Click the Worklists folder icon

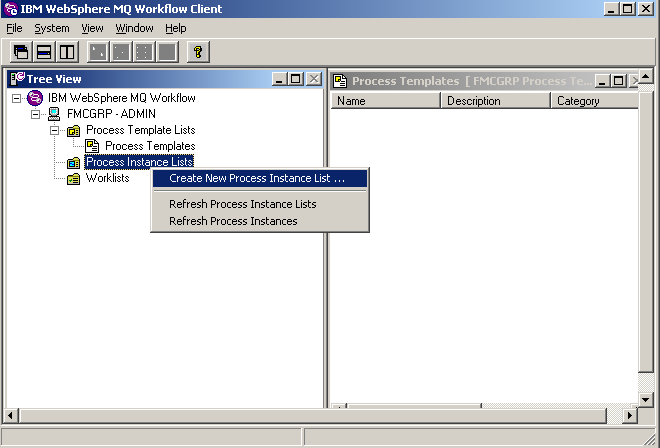(73, 179)
